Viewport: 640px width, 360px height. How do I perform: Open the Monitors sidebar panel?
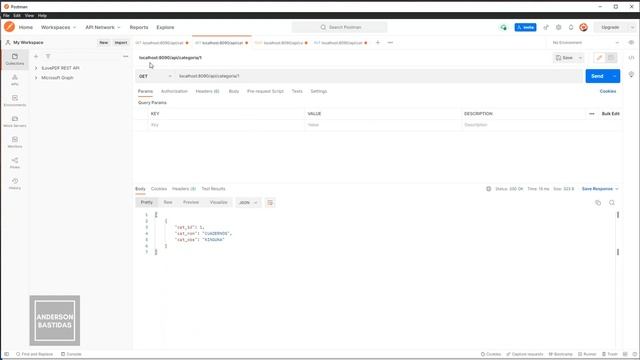[x=15, y=142]
